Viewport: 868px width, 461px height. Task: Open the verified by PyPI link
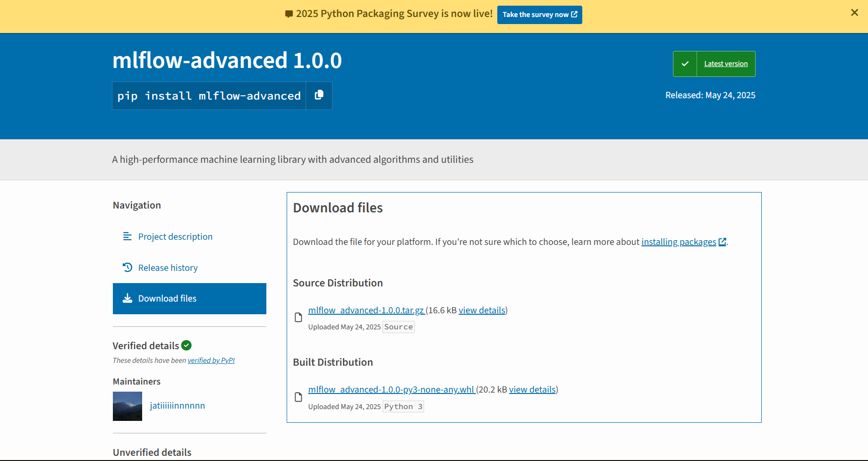coord(211,360)
